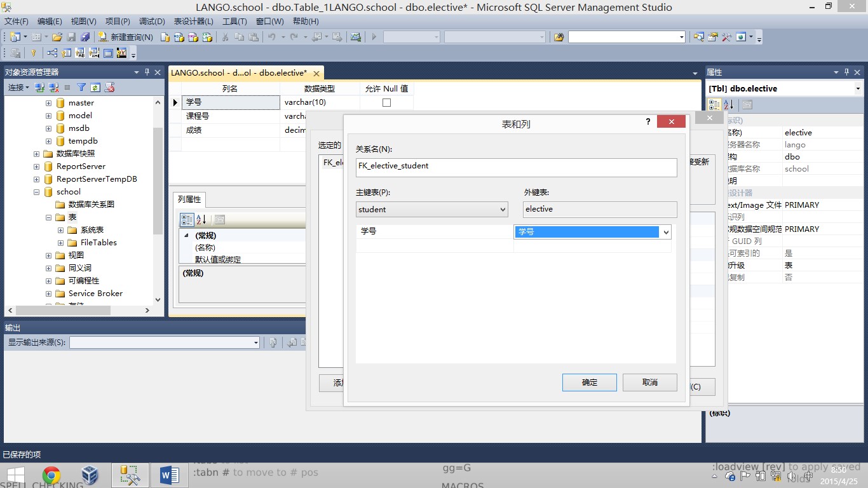The width and height of the screenshot is (868, 488).
Task: Open the 帮助(H) menu
Action: (x=306, y=21)
